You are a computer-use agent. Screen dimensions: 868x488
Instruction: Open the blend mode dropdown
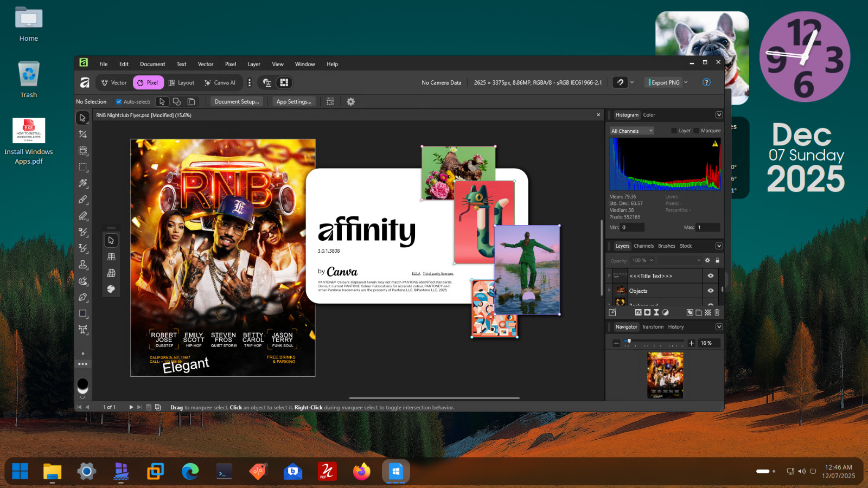tap(680, 260)
